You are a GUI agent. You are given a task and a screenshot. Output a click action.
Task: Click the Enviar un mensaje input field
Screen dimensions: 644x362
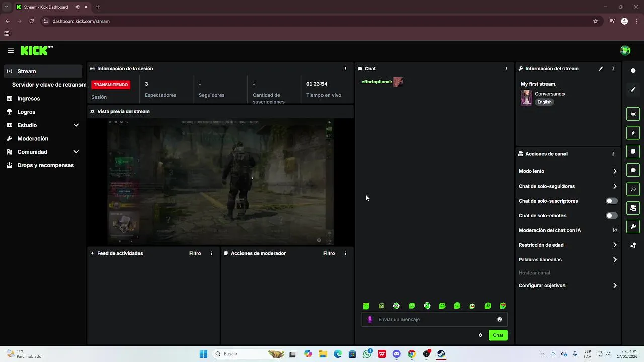[x=434, y=319]
